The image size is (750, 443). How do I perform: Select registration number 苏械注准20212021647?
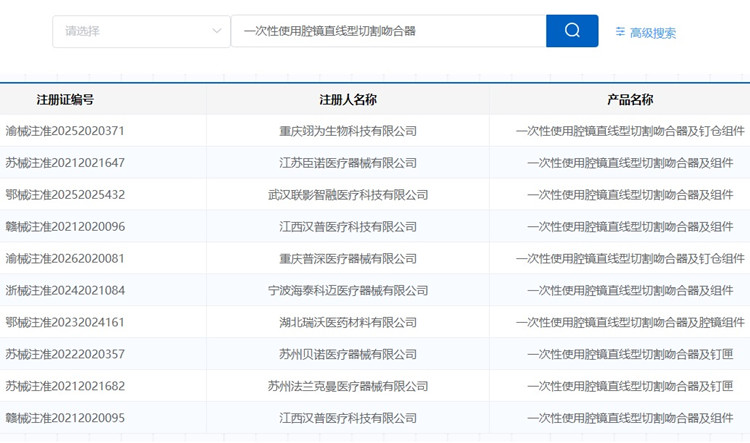65,163
